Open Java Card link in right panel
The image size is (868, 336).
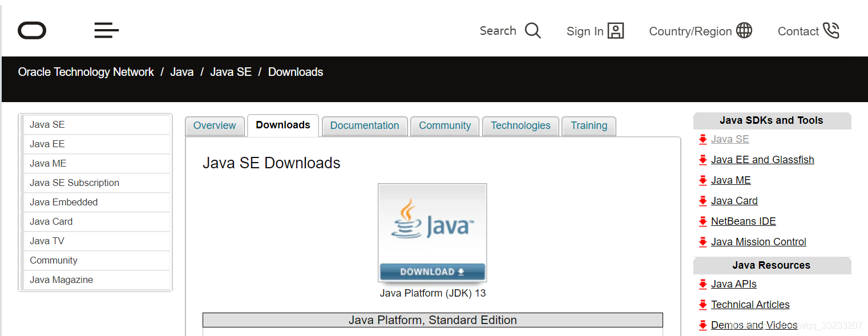[734, 201]
